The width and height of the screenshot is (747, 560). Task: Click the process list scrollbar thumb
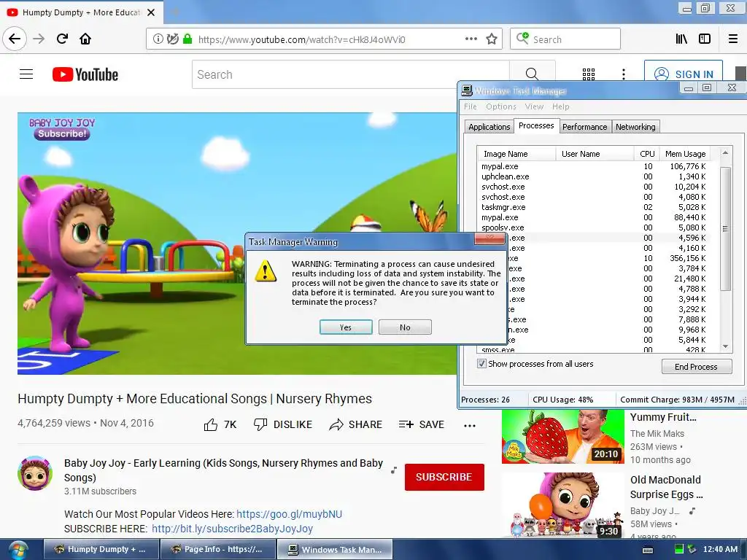tap(725, 228)
